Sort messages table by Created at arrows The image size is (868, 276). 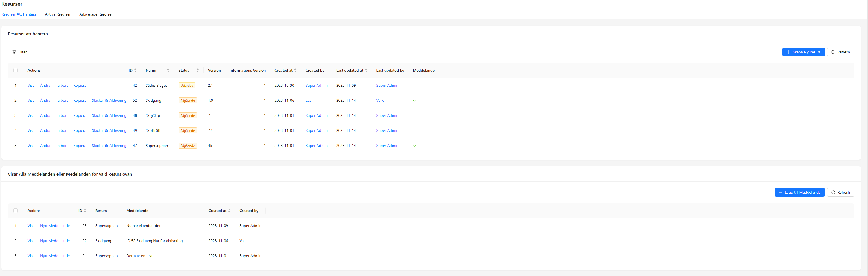[229, 211]
